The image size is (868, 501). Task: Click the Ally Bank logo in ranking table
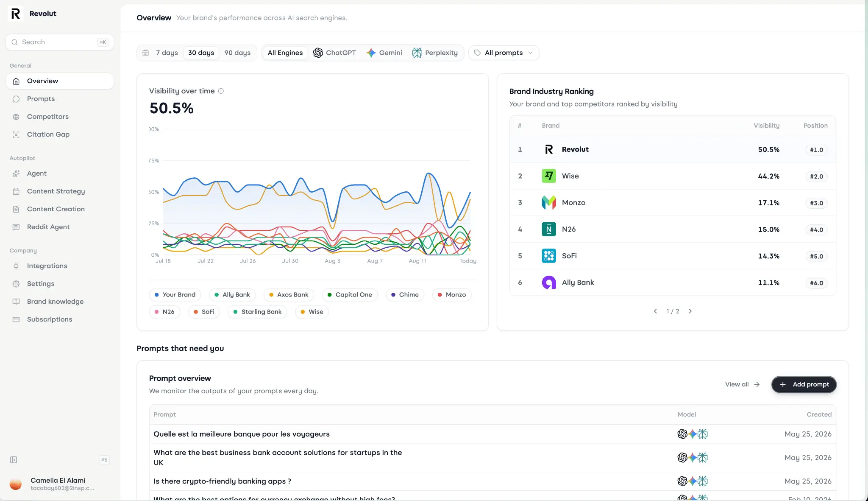pos(549,283)
